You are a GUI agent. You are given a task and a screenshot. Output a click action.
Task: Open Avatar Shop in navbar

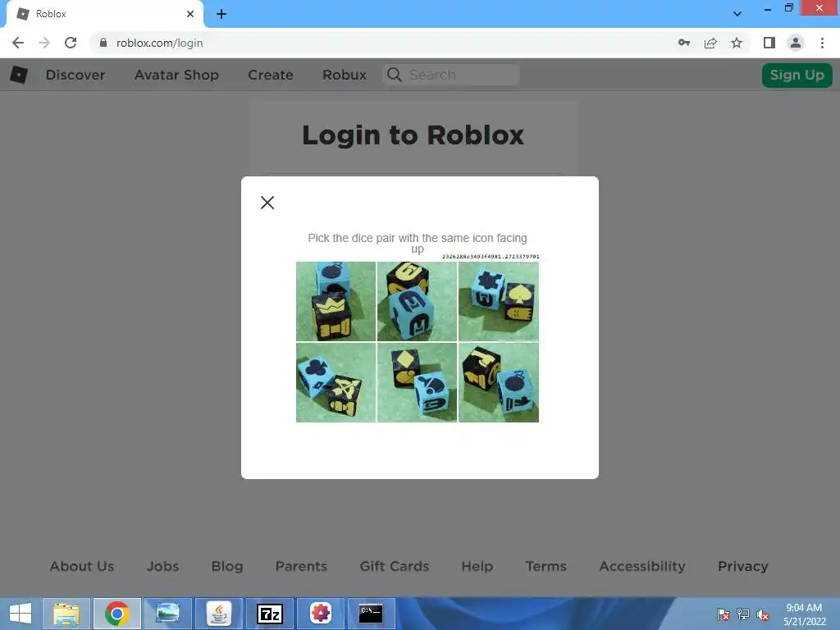coord(176,75)
